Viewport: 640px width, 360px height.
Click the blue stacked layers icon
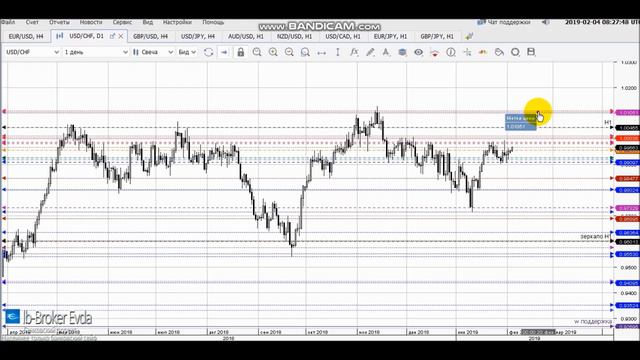click(402, 52)
